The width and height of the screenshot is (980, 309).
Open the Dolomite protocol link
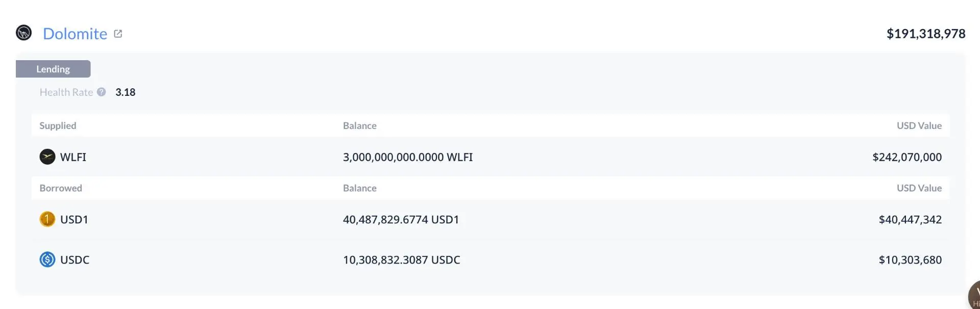tap(75, 34)
